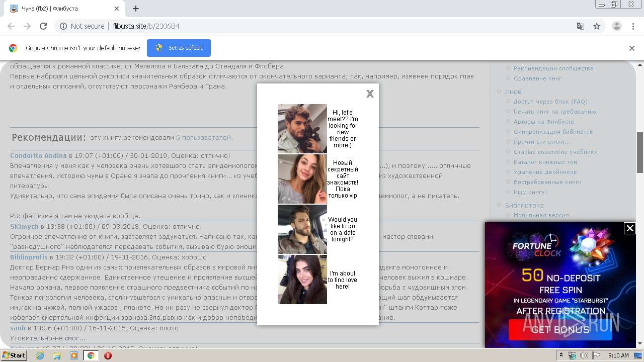Open user SKimych's profile
Image resolution: width=644 pixels, height=362 pixels.
coord(24,227)
